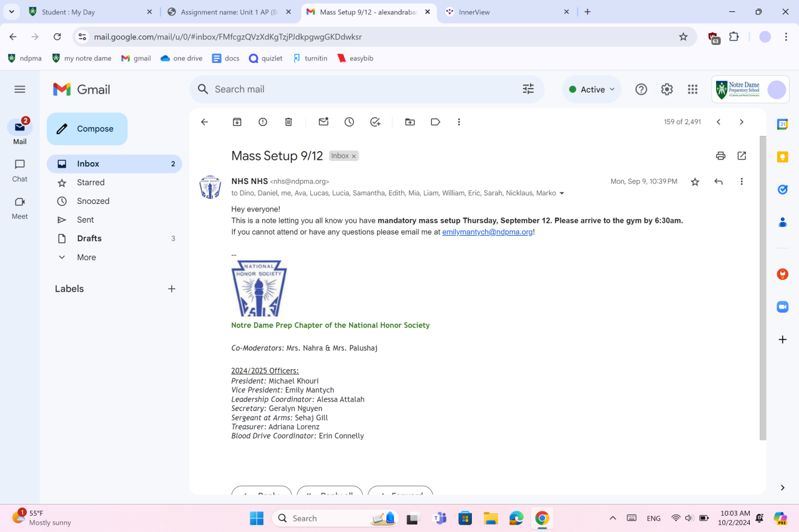Email emilymantych@ndpma.org via link
This screenshot has width=799, height=532.
[x=488, y=232]
